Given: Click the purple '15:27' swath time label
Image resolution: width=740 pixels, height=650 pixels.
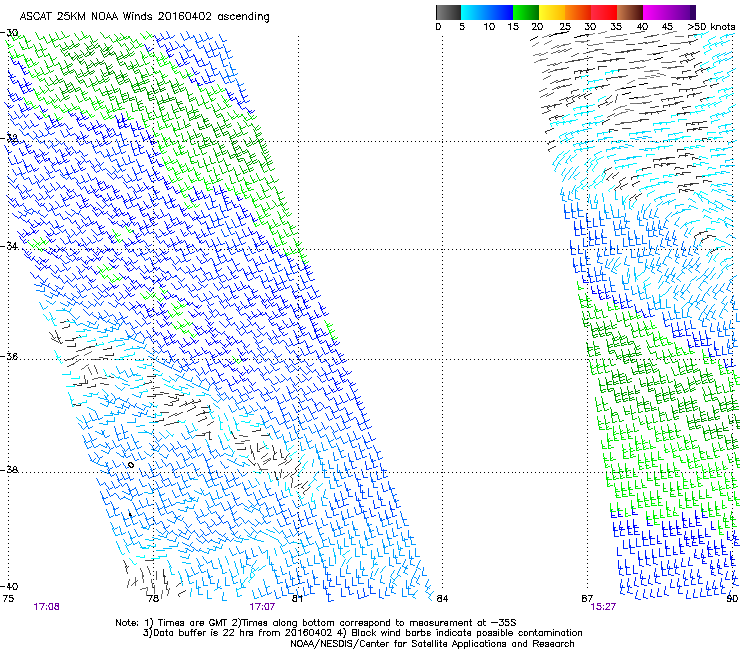Looking at the screenshot, I should click(x=603, y=607).
